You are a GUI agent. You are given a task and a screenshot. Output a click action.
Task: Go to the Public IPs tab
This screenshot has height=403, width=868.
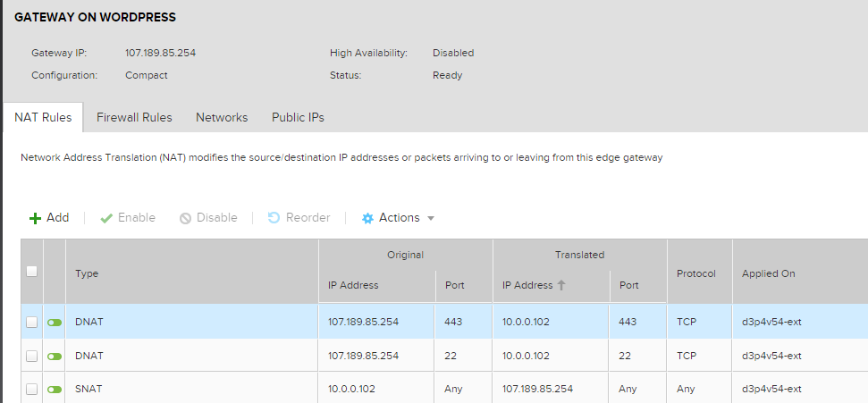point(298,117)
